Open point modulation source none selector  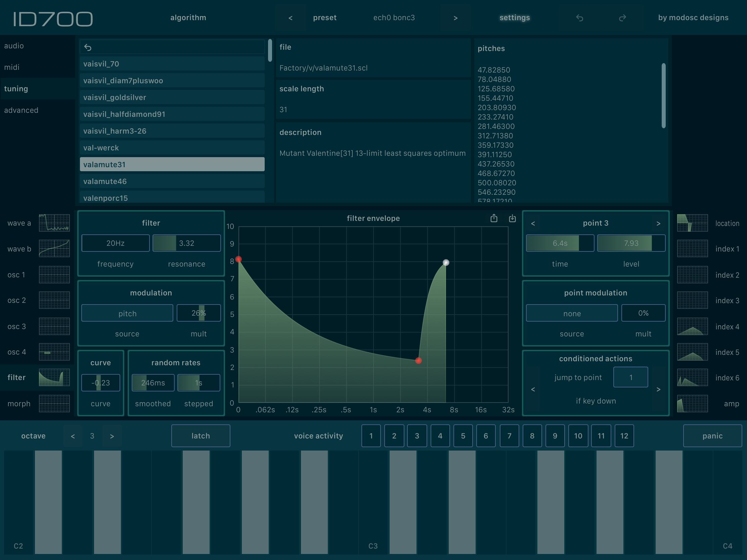(x=571, y=313)
